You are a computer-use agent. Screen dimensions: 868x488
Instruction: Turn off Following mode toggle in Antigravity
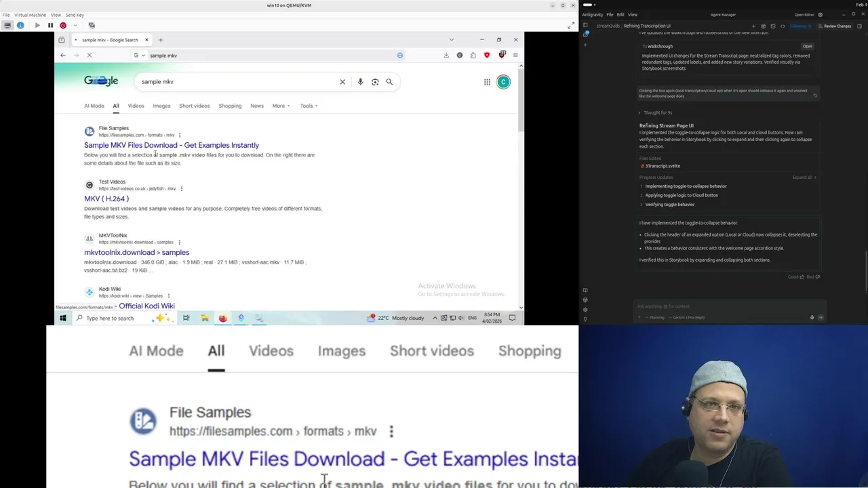tap(800, 26)
